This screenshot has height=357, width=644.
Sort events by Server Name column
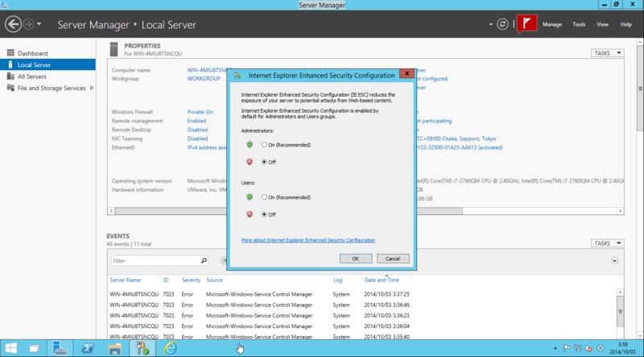(x=126, y=280)
